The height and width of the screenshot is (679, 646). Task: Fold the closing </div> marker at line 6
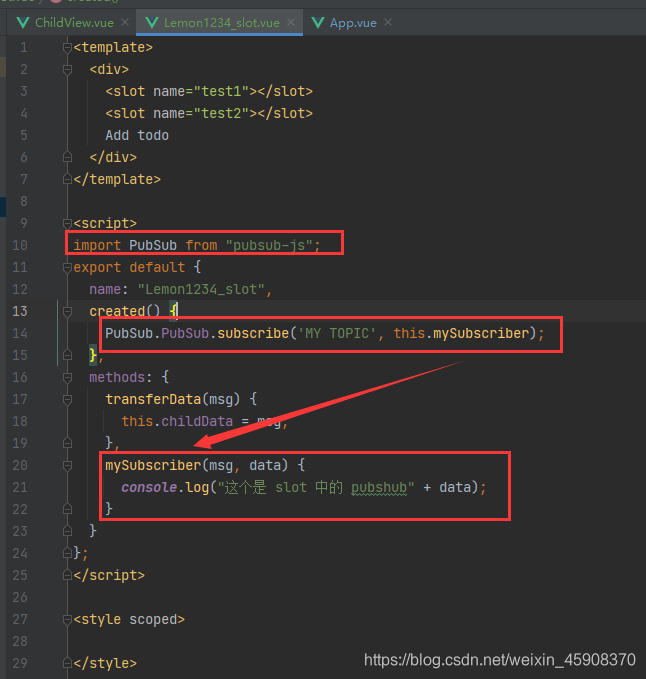tap(67, 157)
